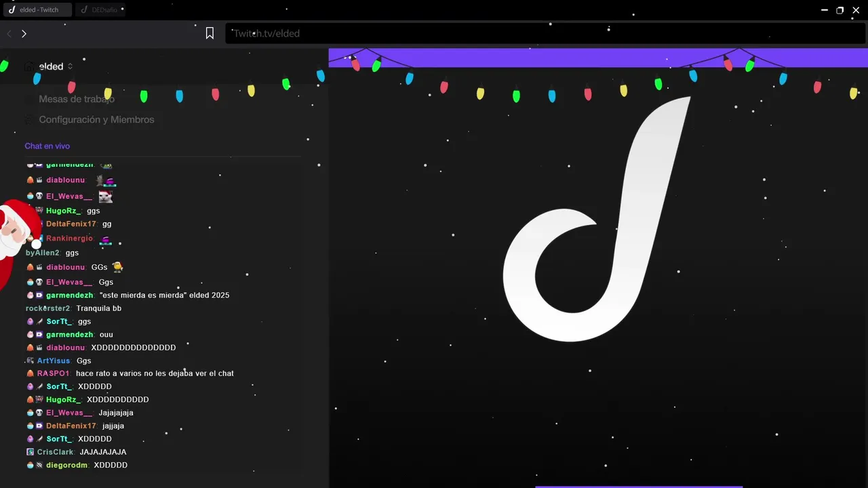Click Rankinergio's emote in chat
Image resolution: width=868 pixels, height=488 pixels.
(x=105, y=239)
